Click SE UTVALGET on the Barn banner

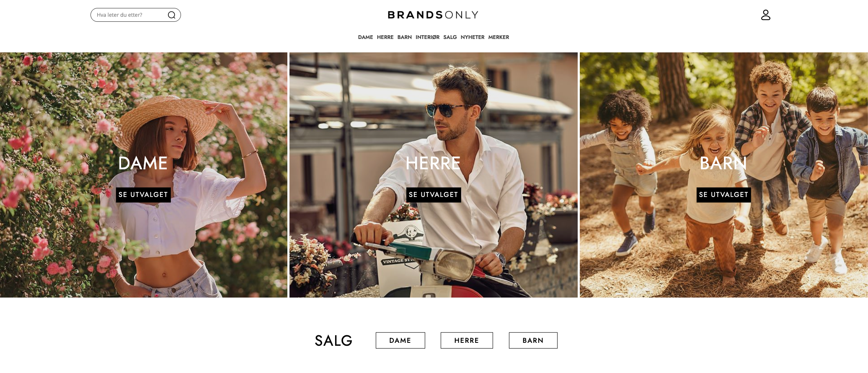click(x=723, y=195)
